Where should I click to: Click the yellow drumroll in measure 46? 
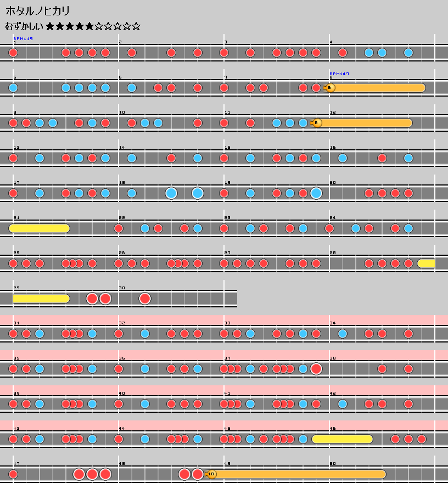coord(343,439)
